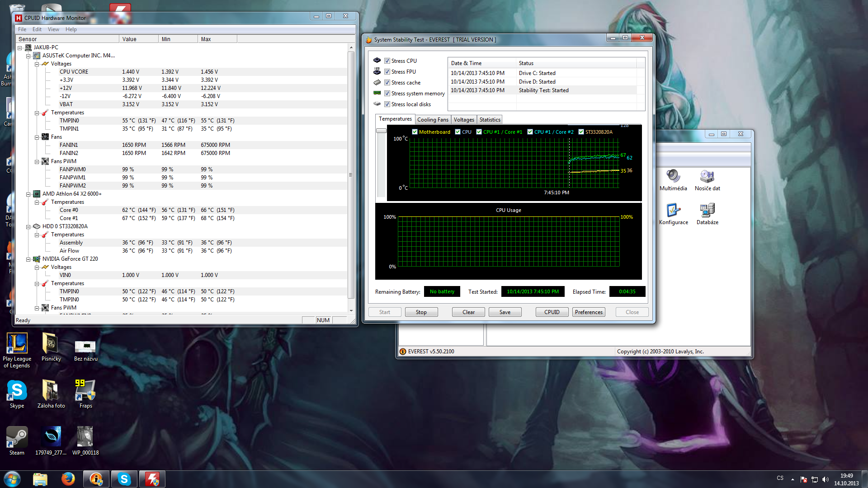The width and height of the screenshot is (868, 488).
Task: Toggle CPU graph line checkbox
Action: 458,132
